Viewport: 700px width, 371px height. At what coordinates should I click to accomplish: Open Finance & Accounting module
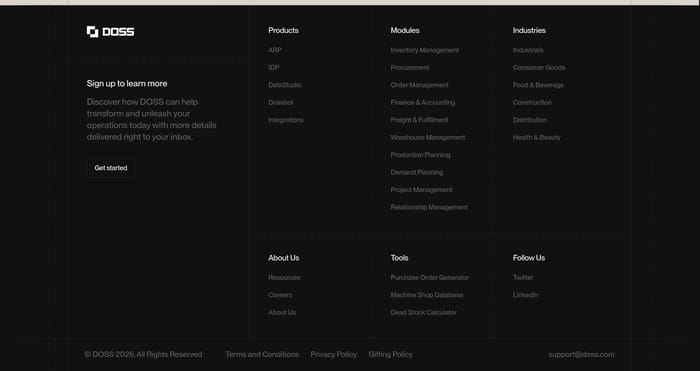423,103
